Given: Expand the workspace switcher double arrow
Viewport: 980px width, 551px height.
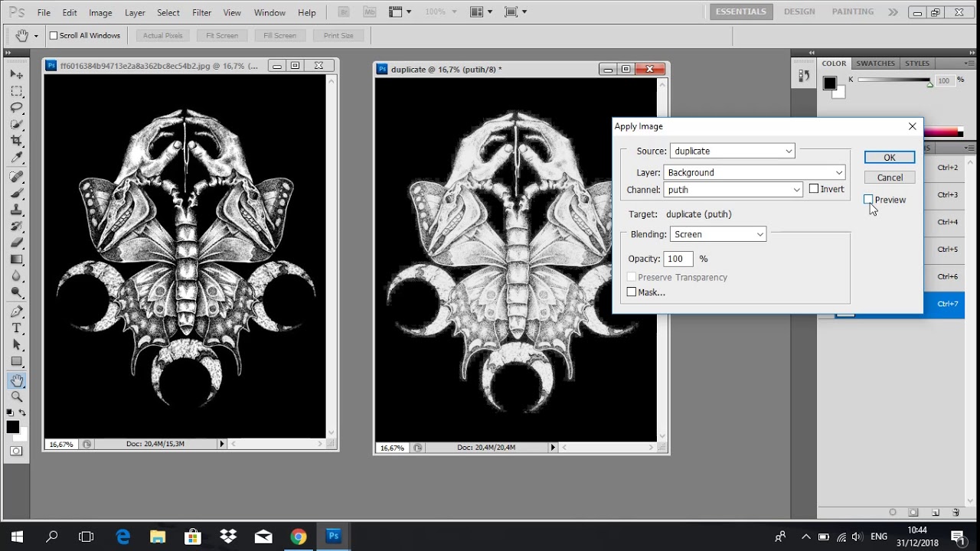Looking at the screenshot, I should 893,11.
